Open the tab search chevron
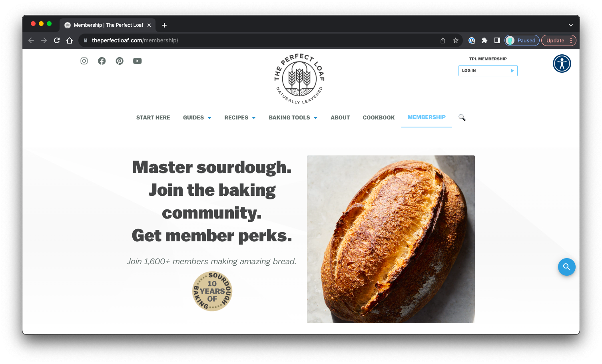This screenshot has width=602, height=364. coord(571,25)
